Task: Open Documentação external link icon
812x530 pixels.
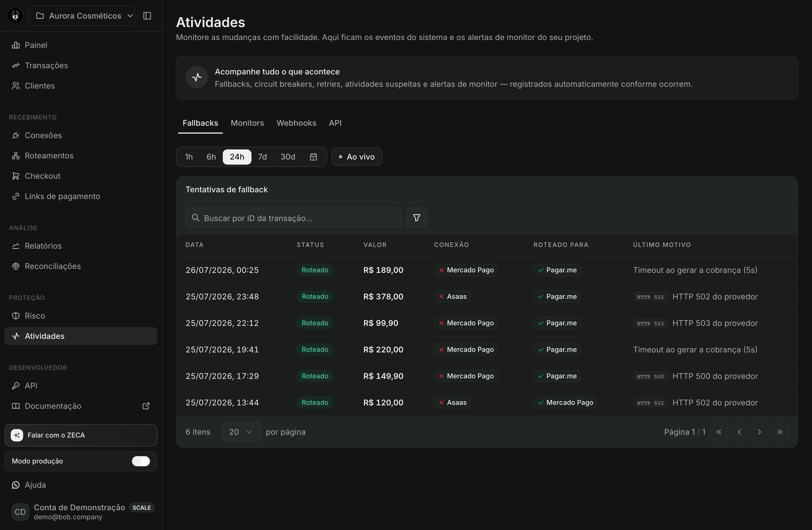Action: [x=146, y=406]
